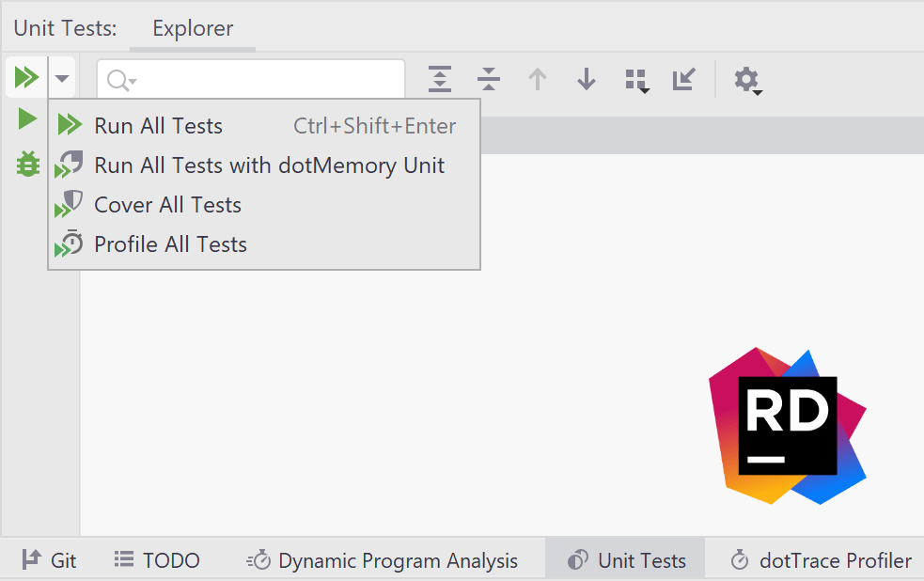Viewport: 924px width, 581px height.
Task: Open the Git tool window
Action: point(49,560)
